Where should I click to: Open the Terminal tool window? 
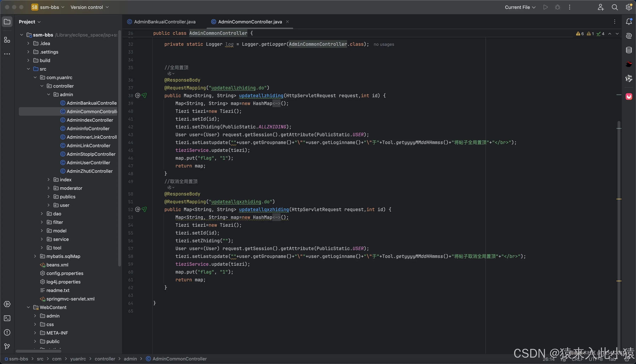(x=7, y=318)
